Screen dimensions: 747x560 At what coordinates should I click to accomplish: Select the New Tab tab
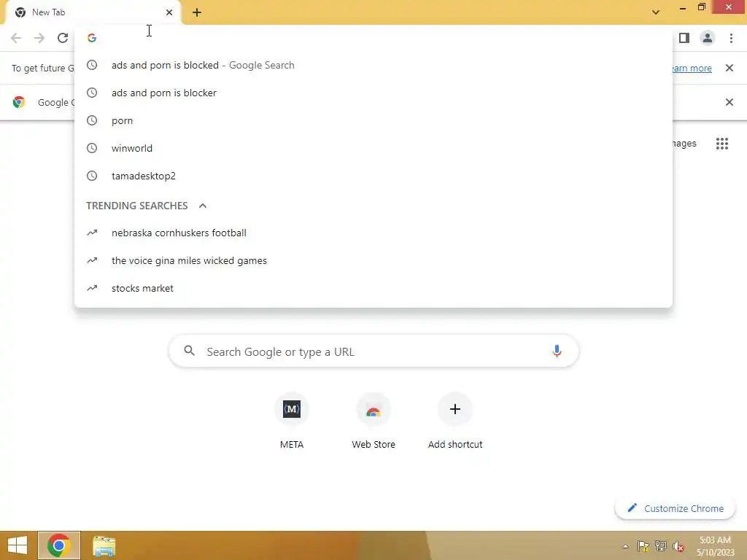[x=93, y=12]
